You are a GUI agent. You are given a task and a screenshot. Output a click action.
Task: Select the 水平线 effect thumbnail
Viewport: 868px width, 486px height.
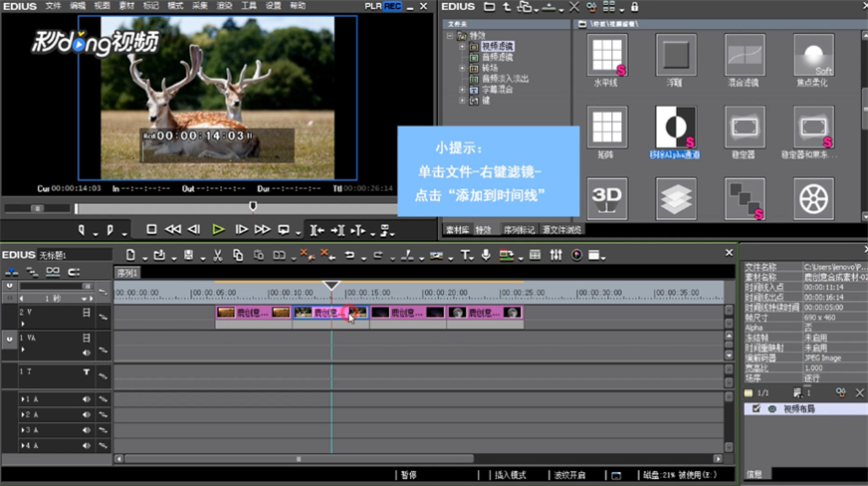(x=607, y=55)
